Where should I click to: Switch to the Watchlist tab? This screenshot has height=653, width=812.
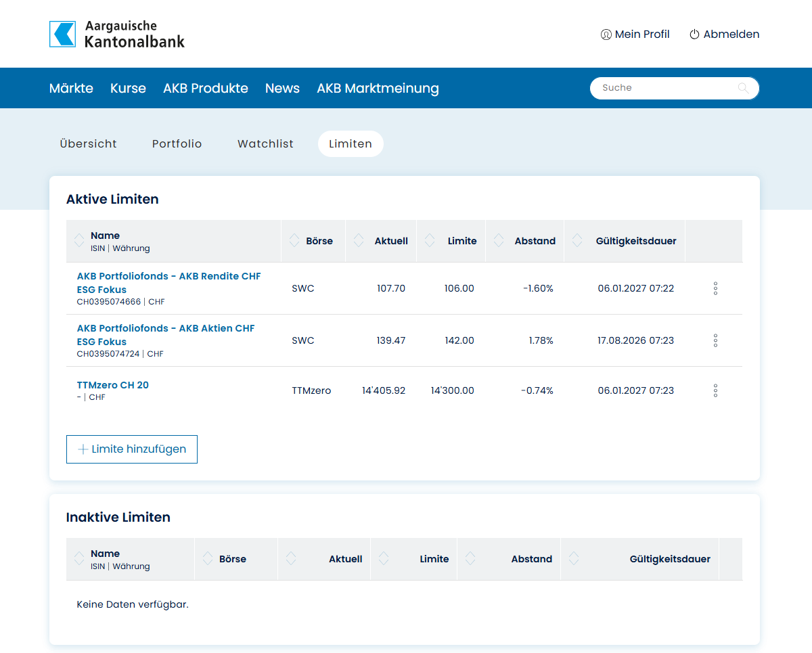click(x=265, y=143)
